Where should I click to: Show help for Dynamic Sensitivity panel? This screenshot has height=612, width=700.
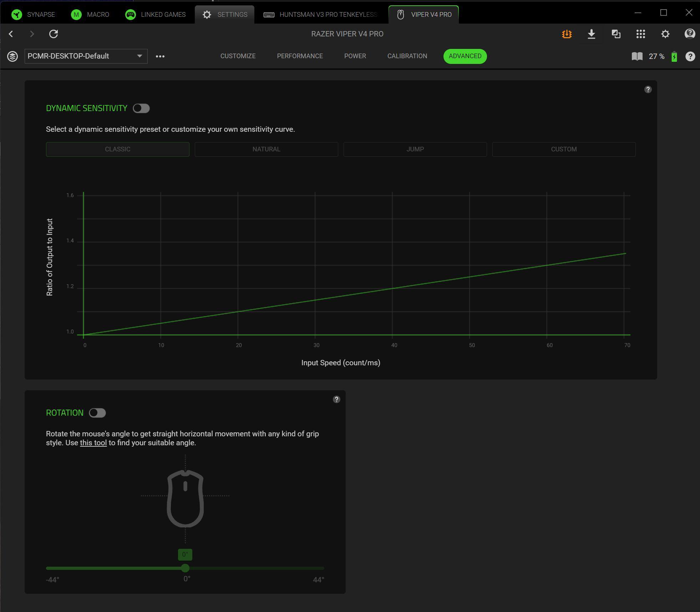click(648, 90)
